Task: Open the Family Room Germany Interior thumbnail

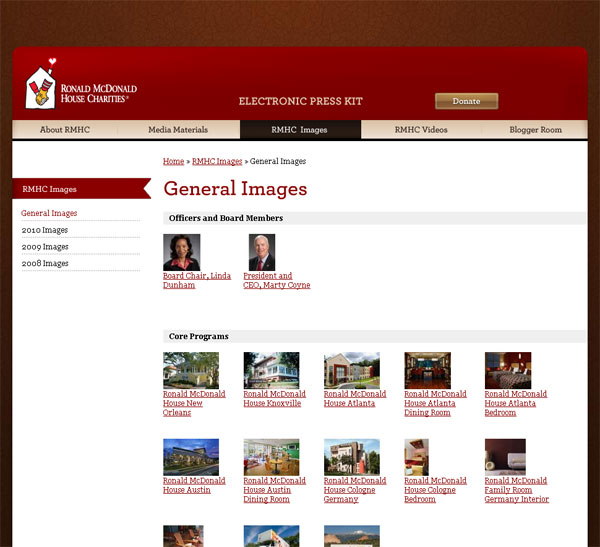Action: click(x=505, y=457)
